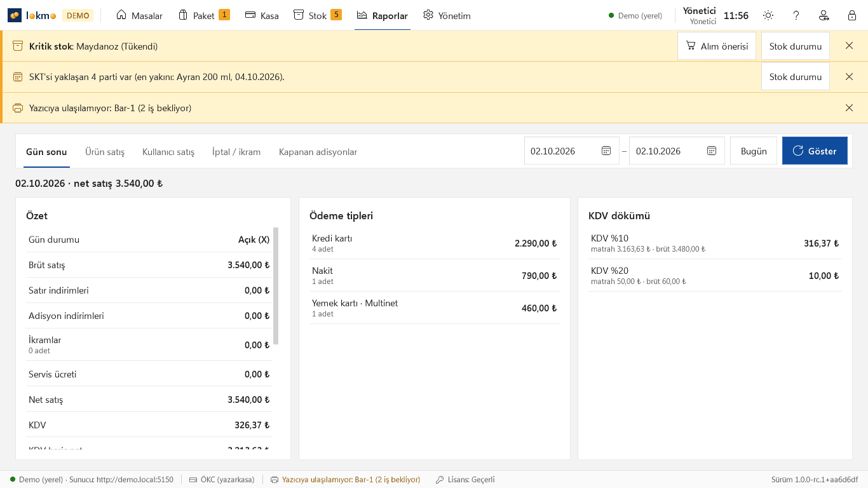Screen dimensions: 868x488
Task: Open the Stok section with badge 5
Action: (x=317, y=15)
